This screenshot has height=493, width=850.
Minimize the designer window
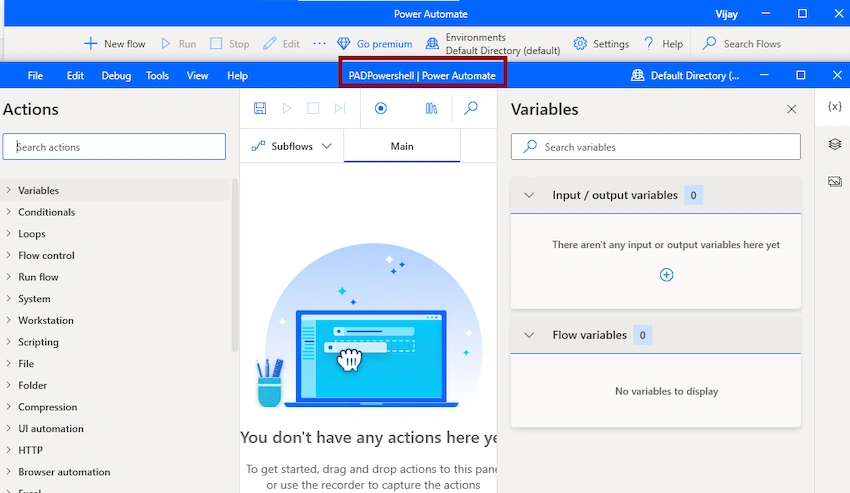pos(764,75)
